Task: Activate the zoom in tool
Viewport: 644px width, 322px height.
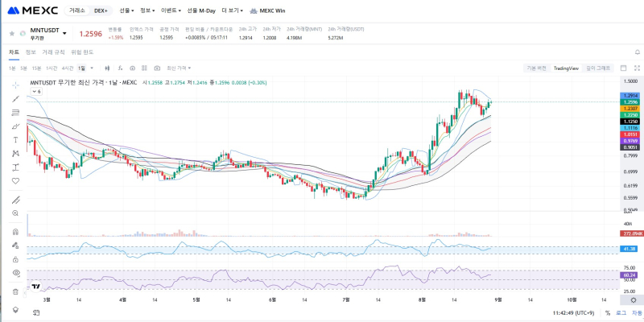Action: (15, 213)
